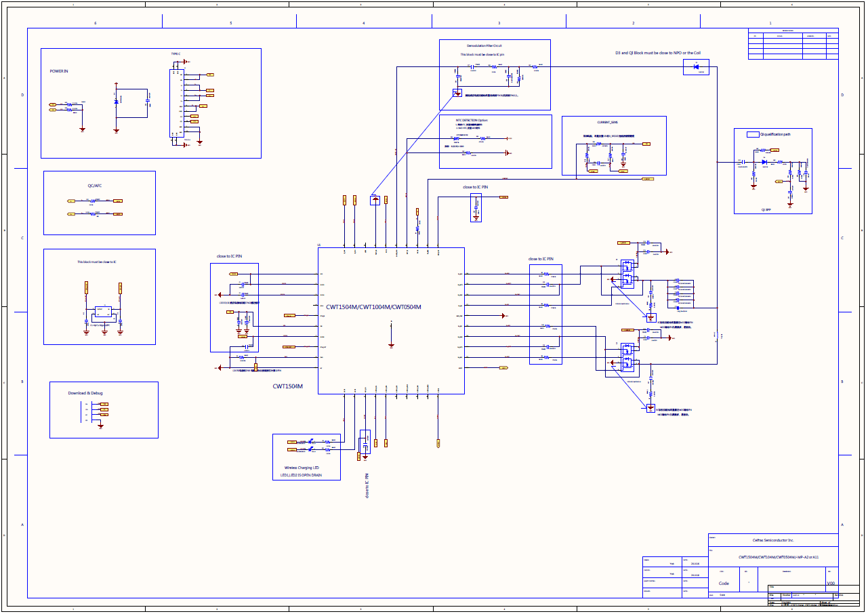868x614 pixels.
Task: Select "D3 and QI Block must be close" note
Action: [657, 52]
